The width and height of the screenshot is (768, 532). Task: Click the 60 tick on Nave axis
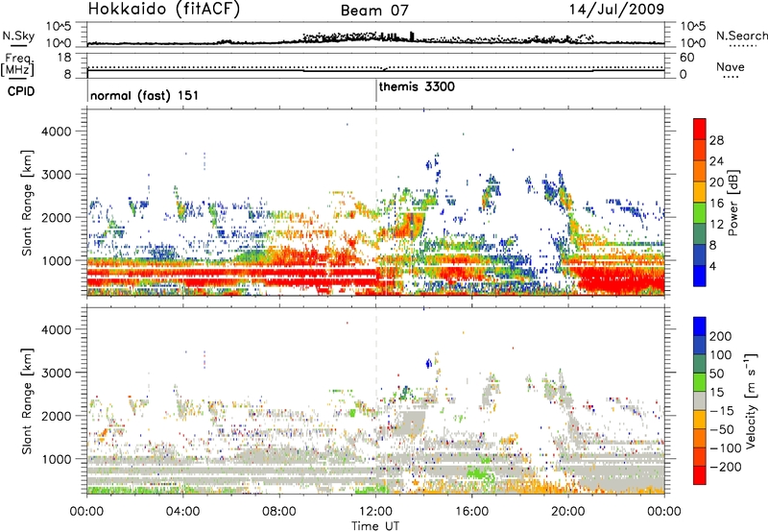pos(686,58)
